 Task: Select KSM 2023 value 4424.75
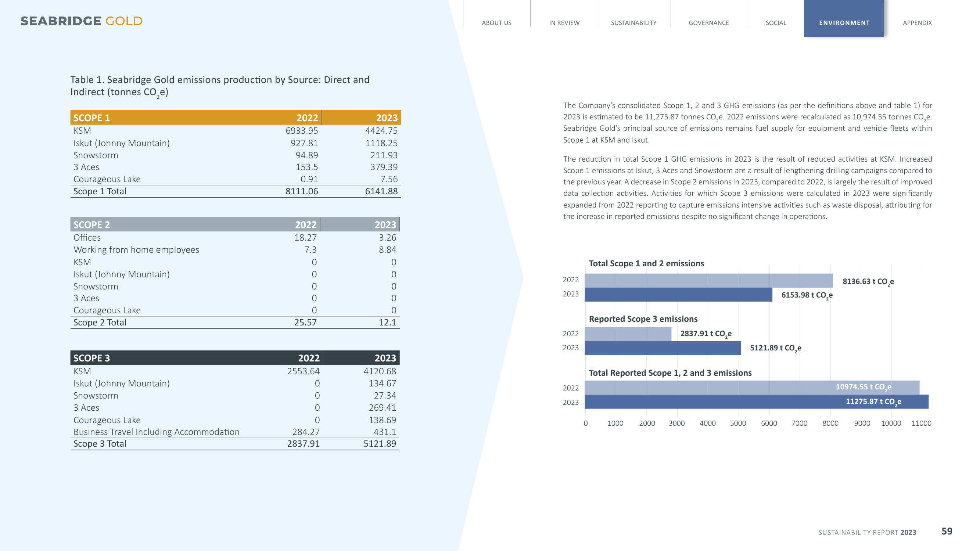click(x=381, y=131)
